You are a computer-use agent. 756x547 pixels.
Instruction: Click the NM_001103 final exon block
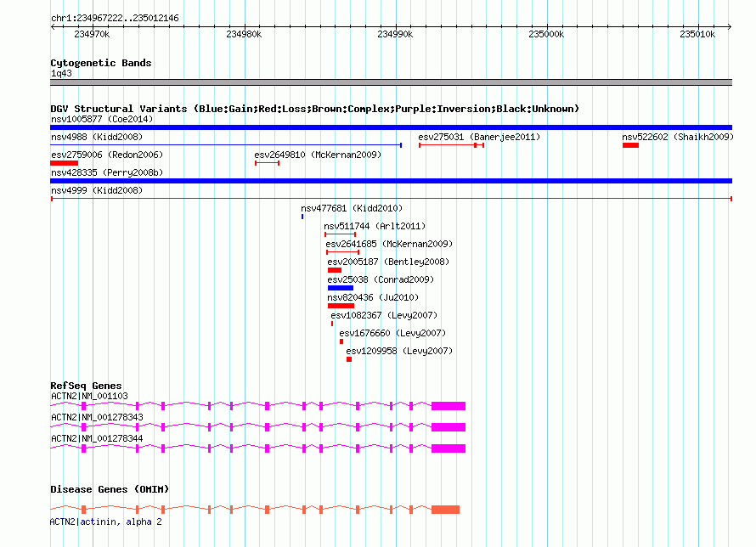pyautogui.click(x=449, y=406)
